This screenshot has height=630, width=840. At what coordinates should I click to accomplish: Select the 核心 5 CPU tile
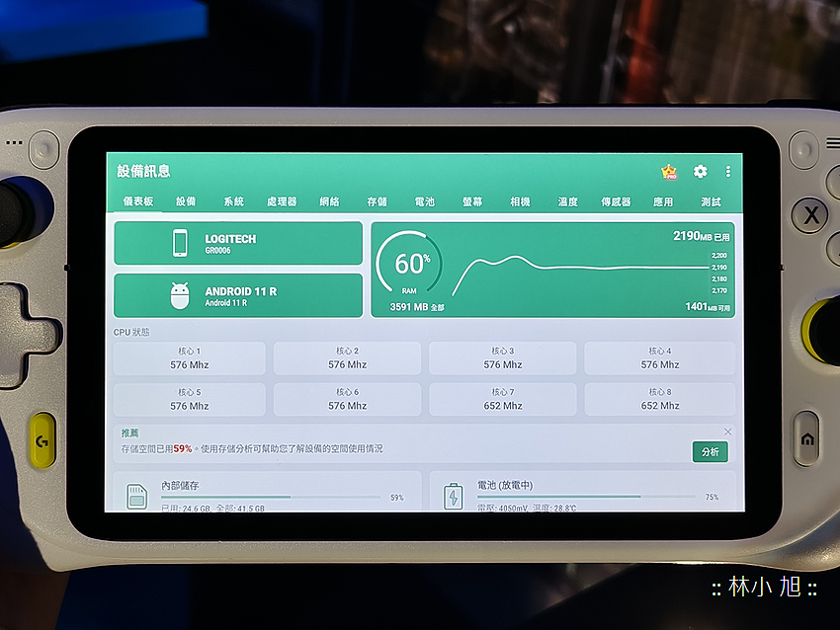tap(190, 399)
